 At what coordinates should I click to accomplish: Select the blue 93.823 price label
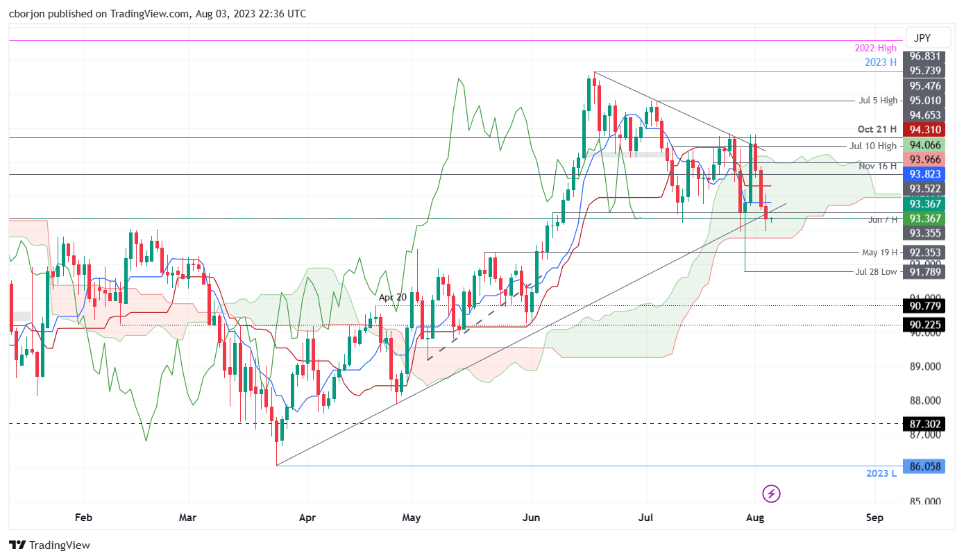[x=924, y=174]
